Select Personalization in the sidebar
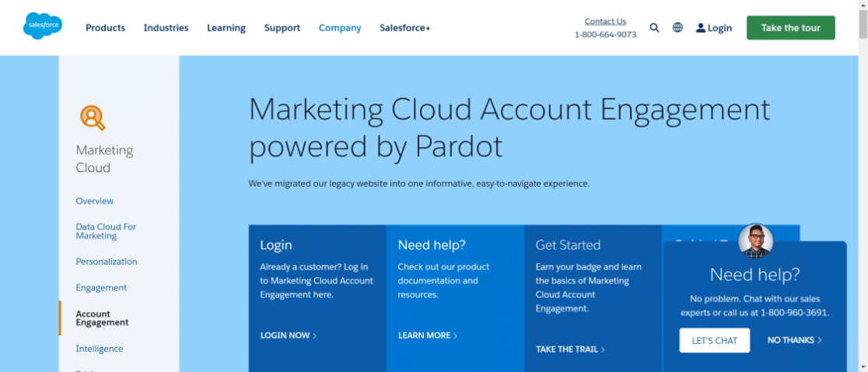 (x=107, y=261)
